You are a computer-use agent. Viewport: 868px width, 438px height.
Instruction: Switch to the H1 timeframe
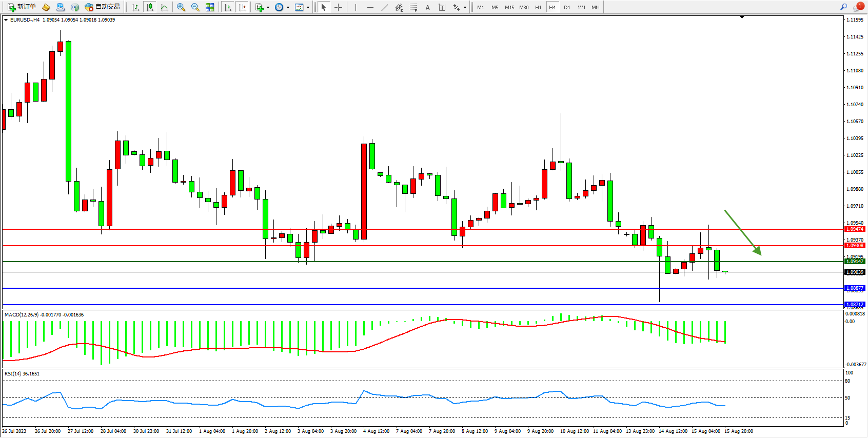tap(538, 7)
